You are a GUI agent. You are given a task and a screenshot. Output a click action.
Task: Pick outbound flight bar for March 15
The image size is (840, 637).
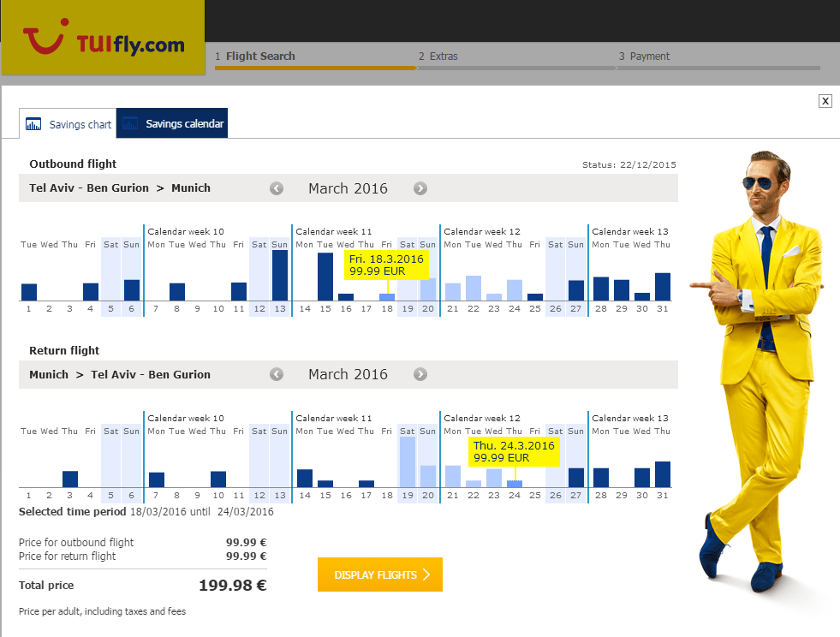[x=325, y=277]
